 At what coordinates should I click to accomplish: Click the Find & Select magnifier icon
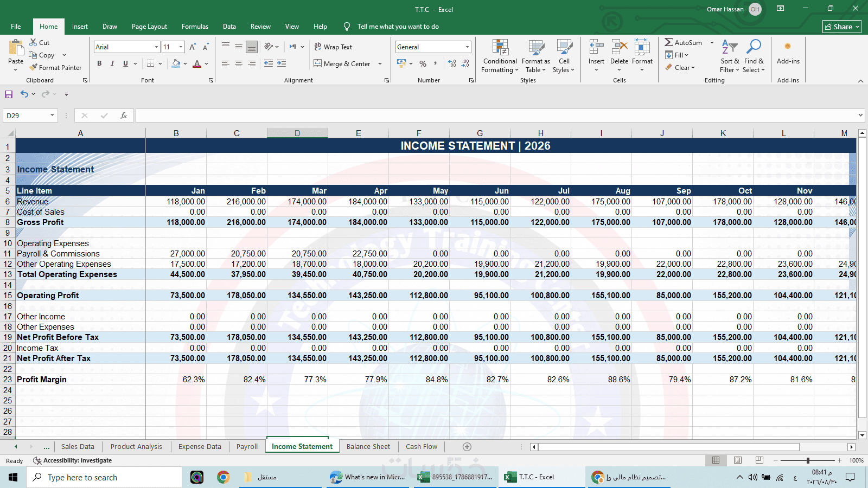754,47
